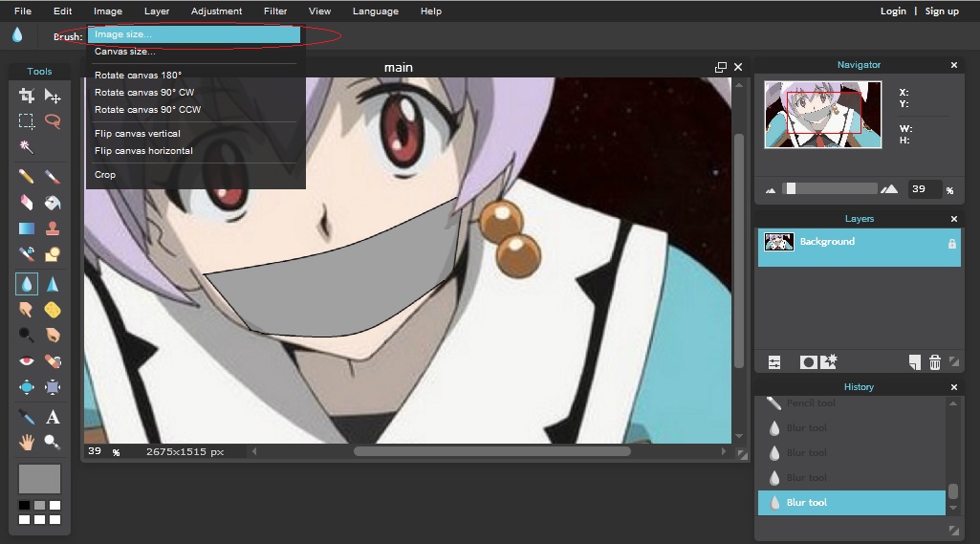980x544 pixels.
Task: Select the Gradient tool
Action: 26,228
